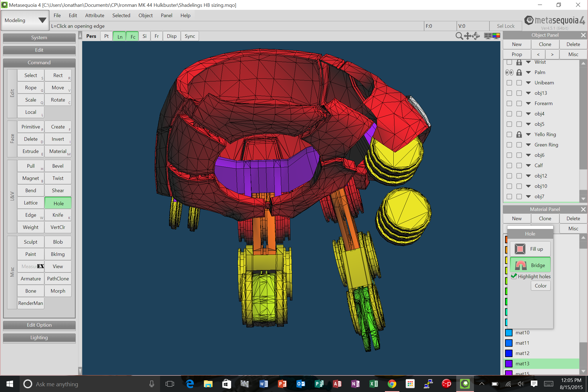Viewport: 588px width, 392px height.
Task: Click the Metasequoia taskbar icon
Action: (465, 384)
